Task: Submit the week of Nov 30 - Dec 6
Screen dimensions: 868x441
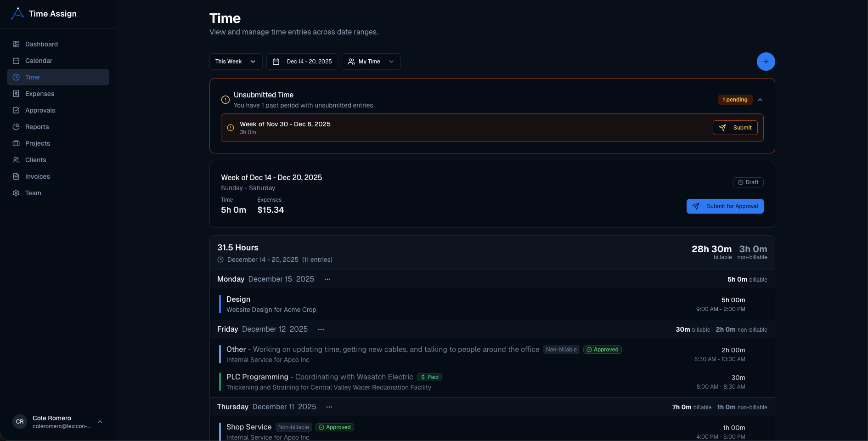Action: (735, 128)
